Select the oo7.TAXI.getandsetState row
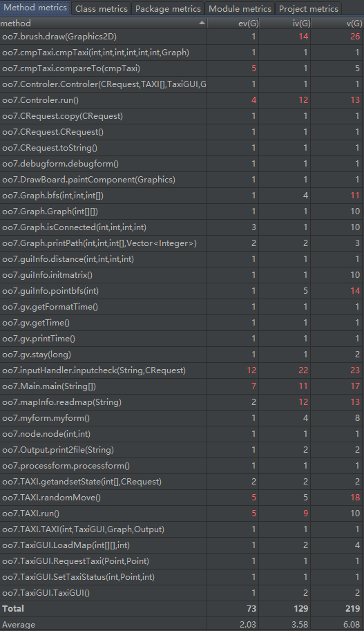364x631 pixels. [182, 482]
